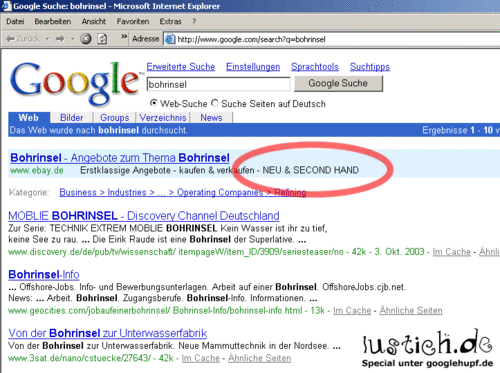Viewport: 500px width, 373px height.
Task: Open Von der Bohrinsel zur Unterwasserfabrik result
Action: (108, 333)
